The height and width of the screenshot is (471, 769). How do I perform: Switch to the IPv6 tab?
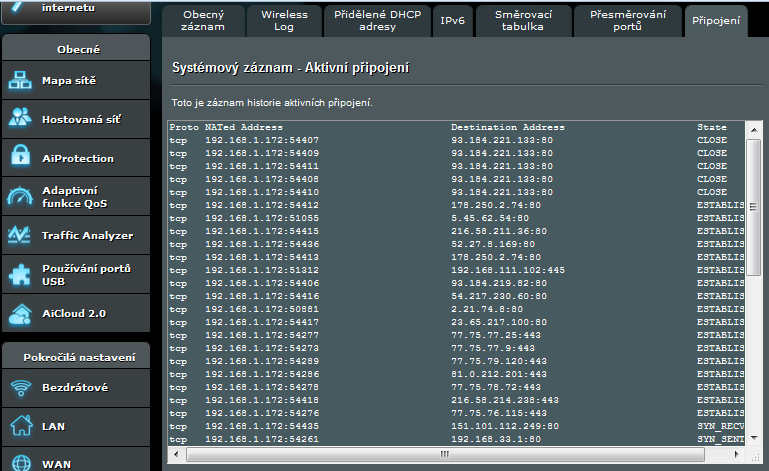point(450,21)
